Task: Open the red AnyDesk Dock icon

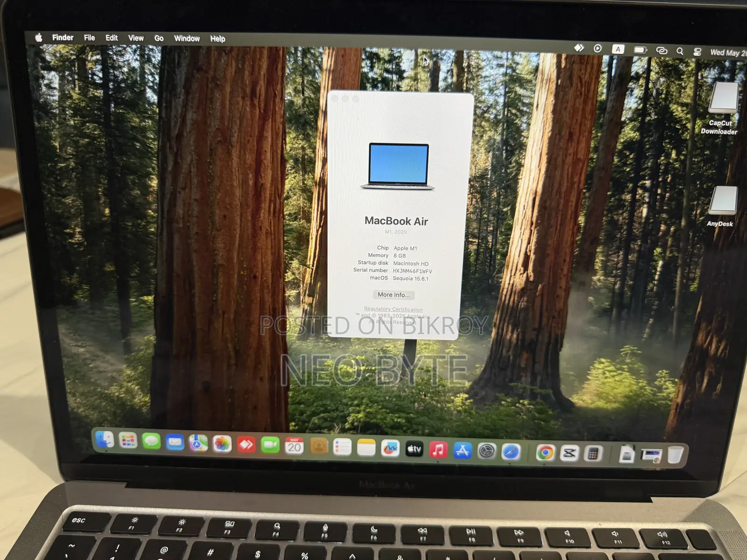Action: point(246,445)
